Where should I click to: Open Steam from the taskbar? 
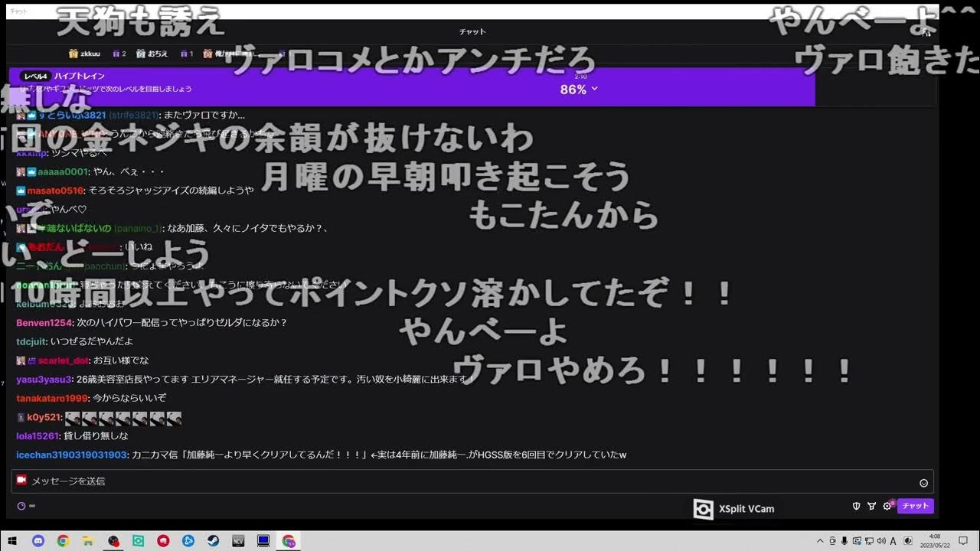(x=213, y=541)
